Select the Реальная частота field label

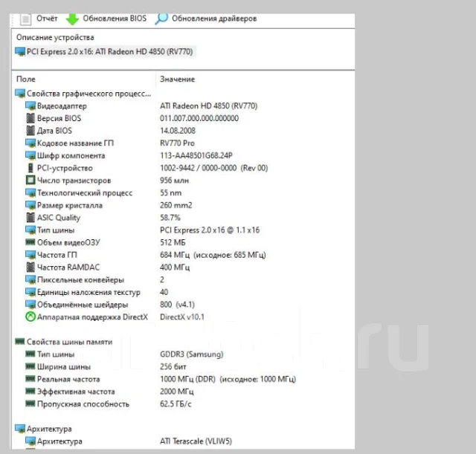pyautogui.click(x=68, y=379)
